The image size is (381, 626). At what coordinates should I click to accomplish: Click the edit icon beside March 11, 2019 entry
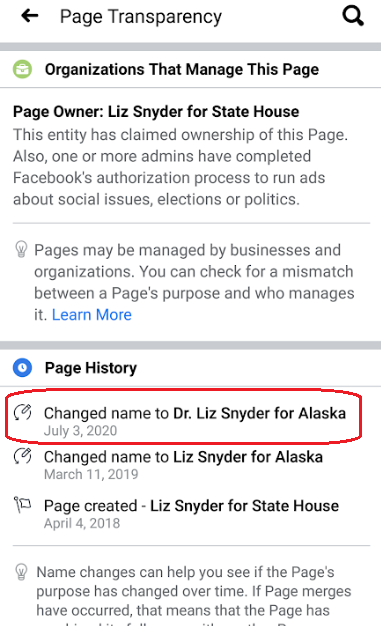(x=23, y=456)
